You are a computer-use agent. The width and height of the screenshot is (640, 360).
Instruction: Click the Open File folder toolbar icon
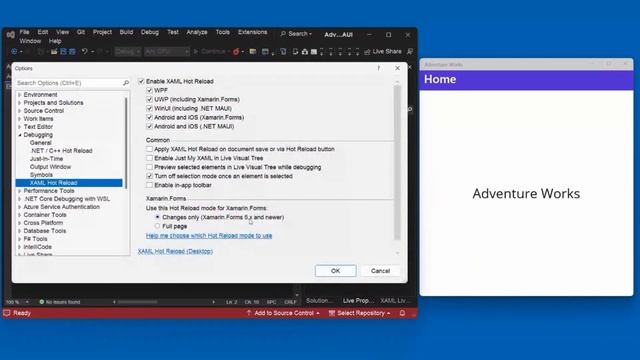[53, 52]
